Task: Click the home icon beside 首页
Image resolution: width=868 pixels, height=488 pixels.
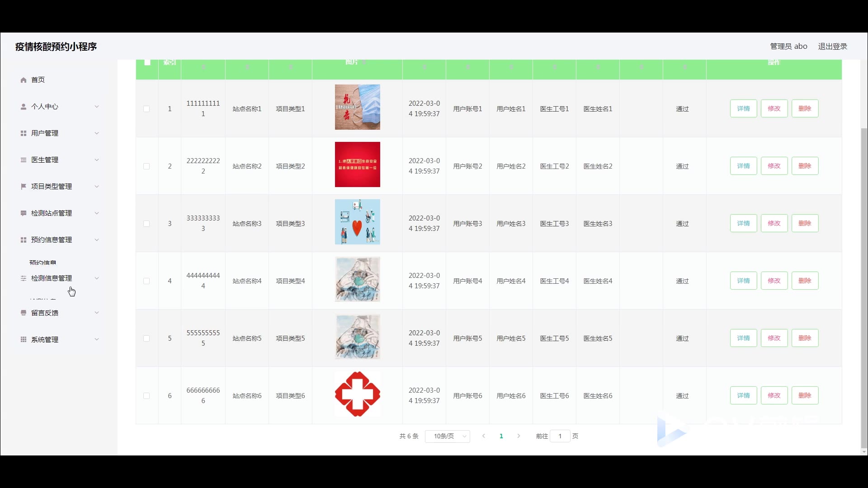Action: [x=24, y=80]
